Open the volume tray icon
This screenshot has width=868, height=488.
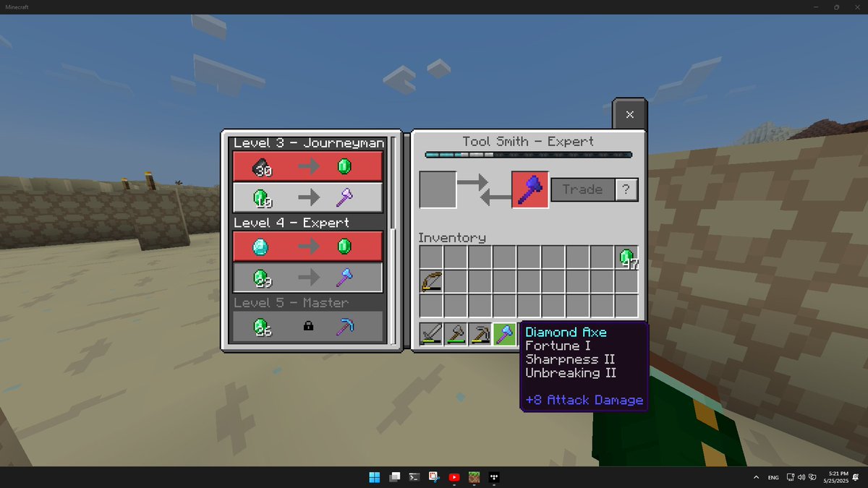(801, 477)
